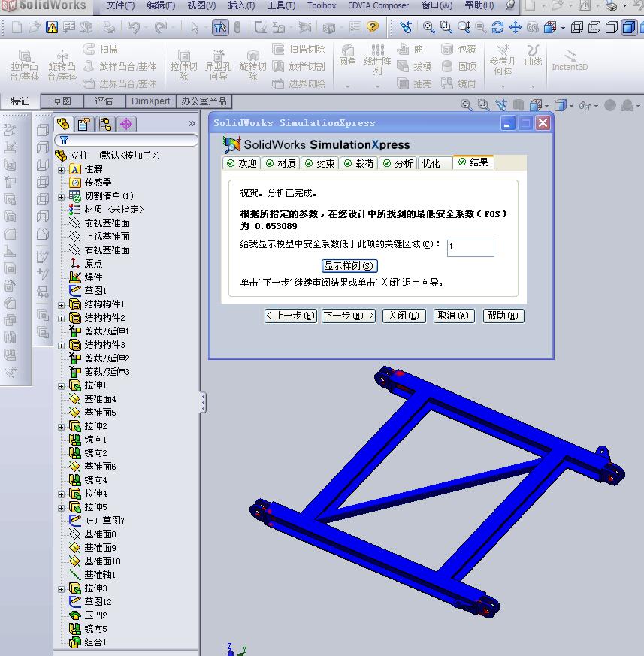Open the 工具(T) menu
Screen dimensions: 644x656
[x=281, y=5]
